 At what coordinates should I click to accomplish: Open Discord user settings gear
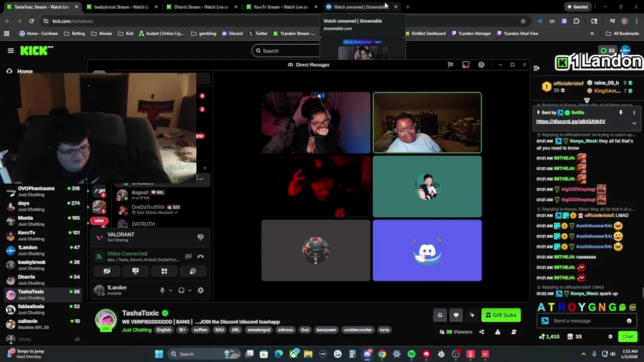(x=200, y=290)
